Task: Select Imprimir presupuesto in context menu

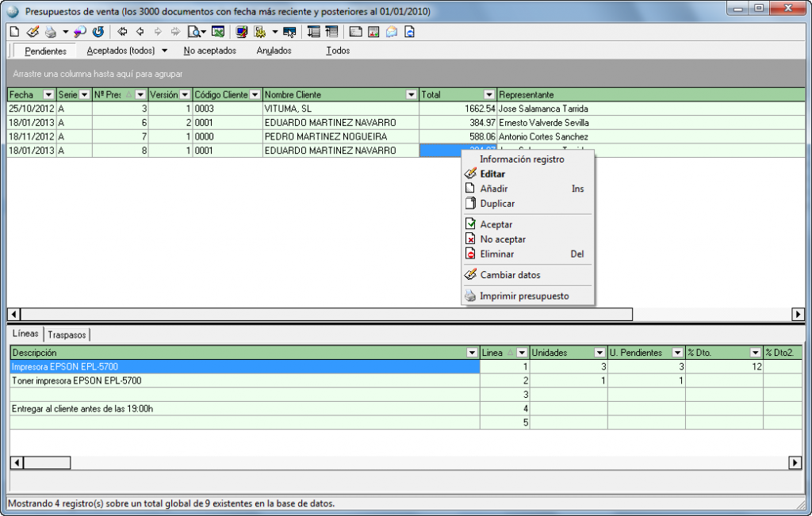Action: (524, 296)
